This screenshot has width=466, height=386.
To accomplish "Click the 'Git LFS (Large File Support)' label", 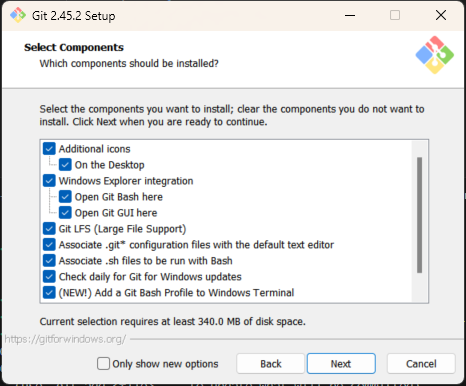I will point(122,229).
